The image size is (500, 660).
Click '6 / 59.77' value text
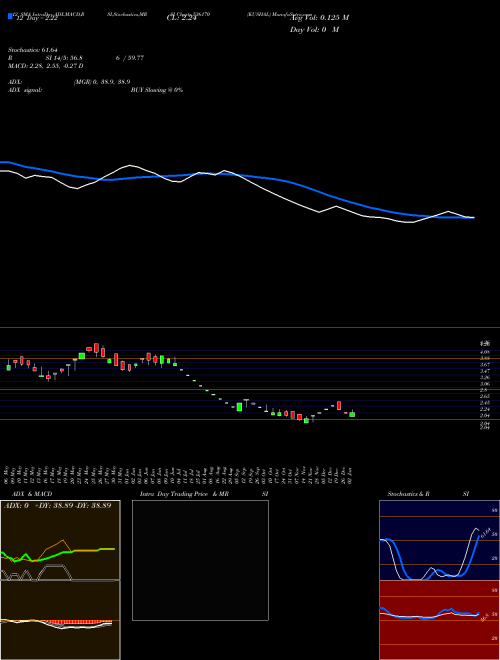[x=130, y=58]
